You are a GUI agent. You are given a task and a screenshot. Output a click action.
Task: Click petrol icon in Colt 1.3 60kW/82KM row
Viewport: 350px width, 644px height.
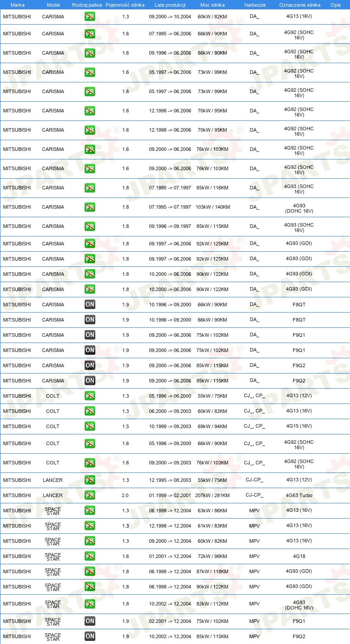tap(90, 411)
